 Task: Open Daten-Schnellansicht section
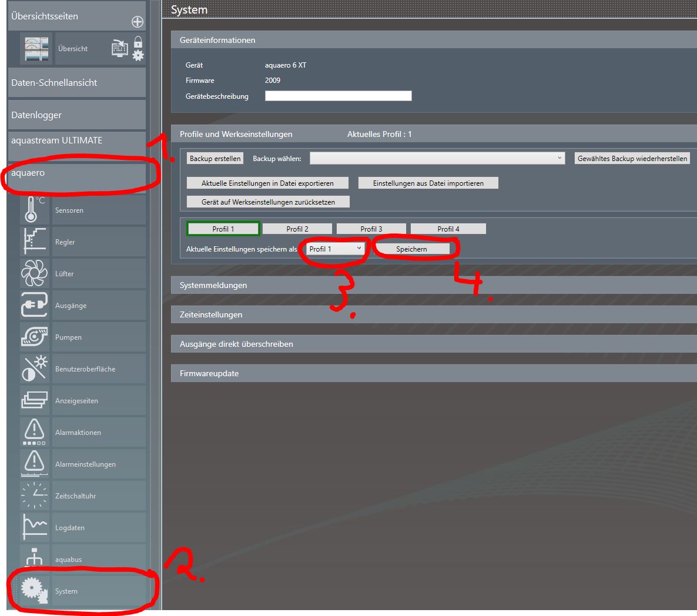(x=76, y=82)
